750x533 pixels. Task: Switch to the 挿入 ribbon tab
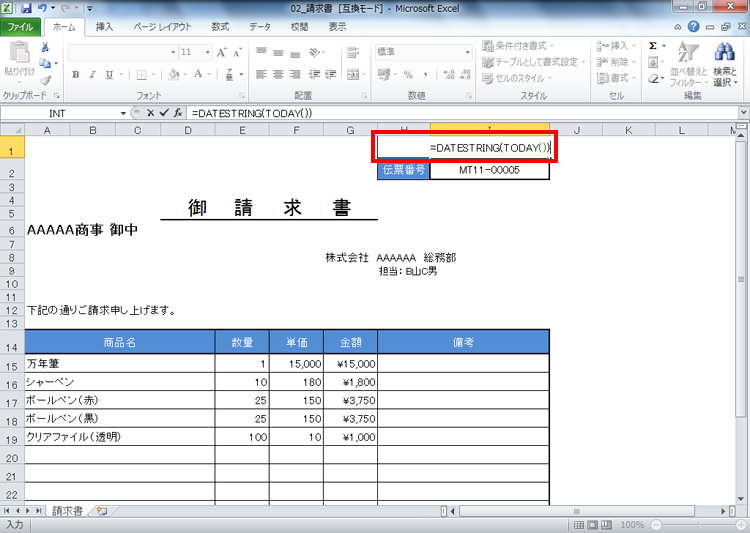104,27
